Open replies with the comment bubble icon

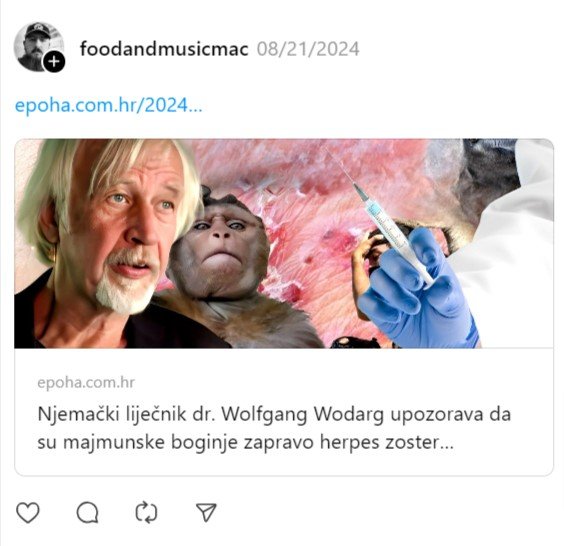87,512
